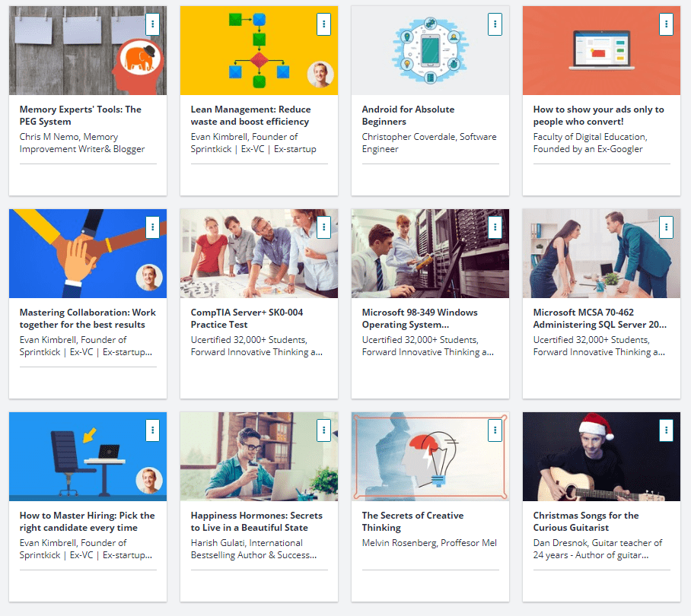
Task: Expand options for Microsoft MCSA 70-462 course
Action: coord(666,227)
